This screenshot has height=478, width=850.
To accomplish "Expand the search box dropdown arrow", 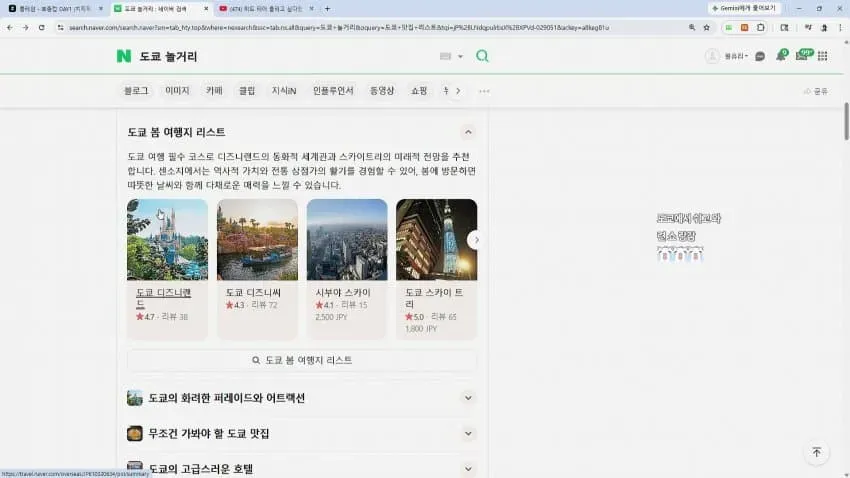I will pos(460,56).
